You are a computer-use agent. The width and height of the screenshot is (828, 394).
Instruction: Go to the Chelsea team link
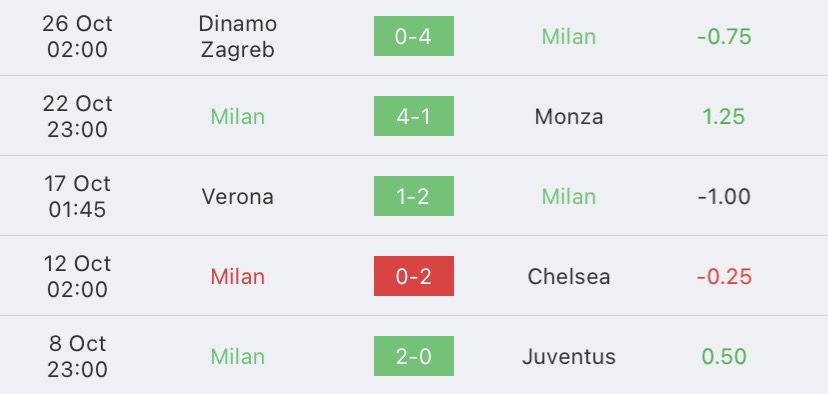(569, 277)
